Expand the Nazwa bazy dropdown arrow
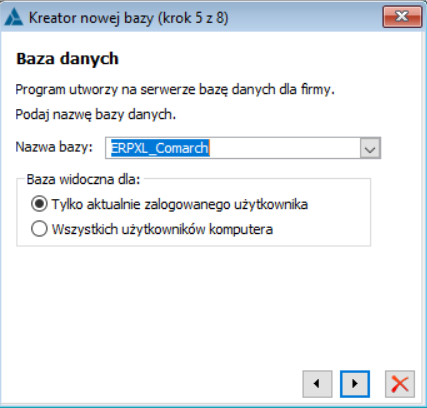Viewport: 427px width, 408px height. (370, 148)
